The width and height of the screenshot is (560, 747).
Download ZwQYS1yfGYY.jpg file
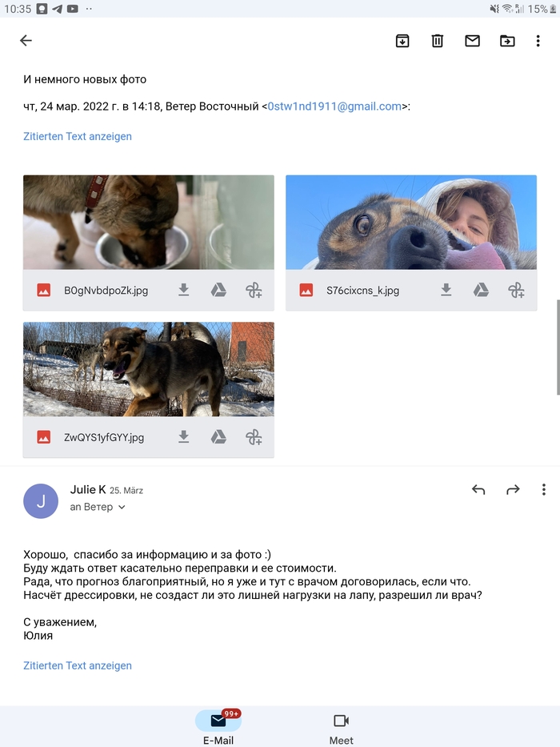[184, 437]
